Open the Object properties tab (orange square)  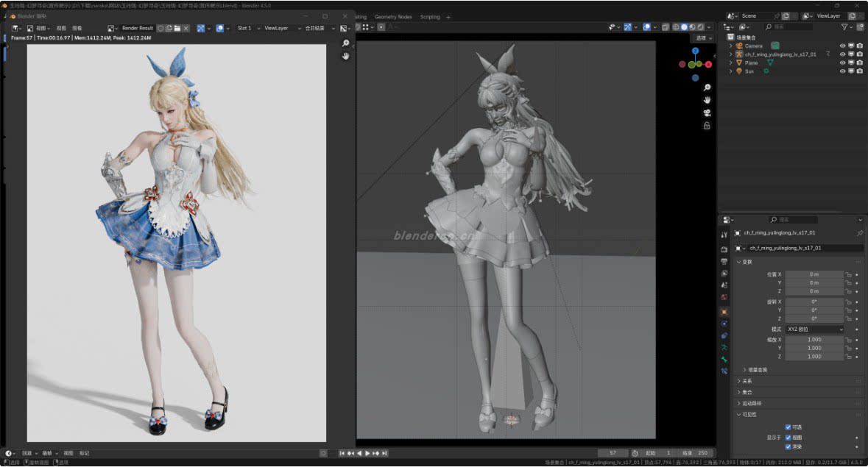click(724, 312)
